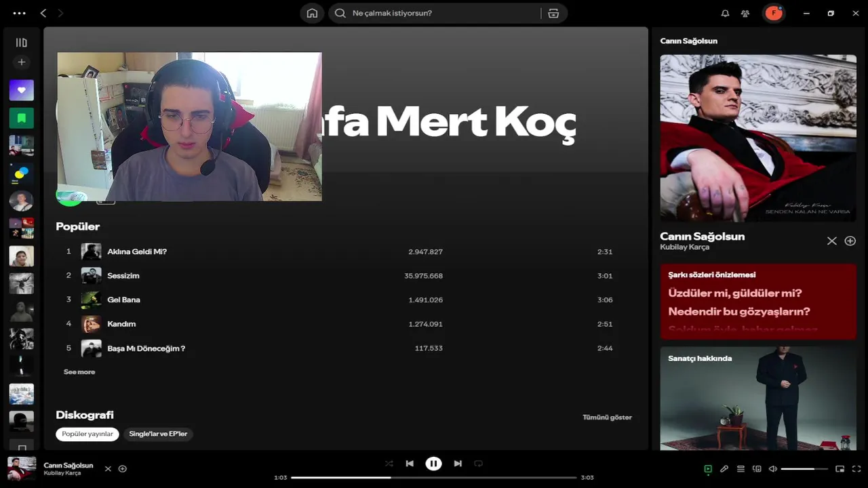
Task: Open the Sanatçı hakkında artist card
Action: click(758, 399)
